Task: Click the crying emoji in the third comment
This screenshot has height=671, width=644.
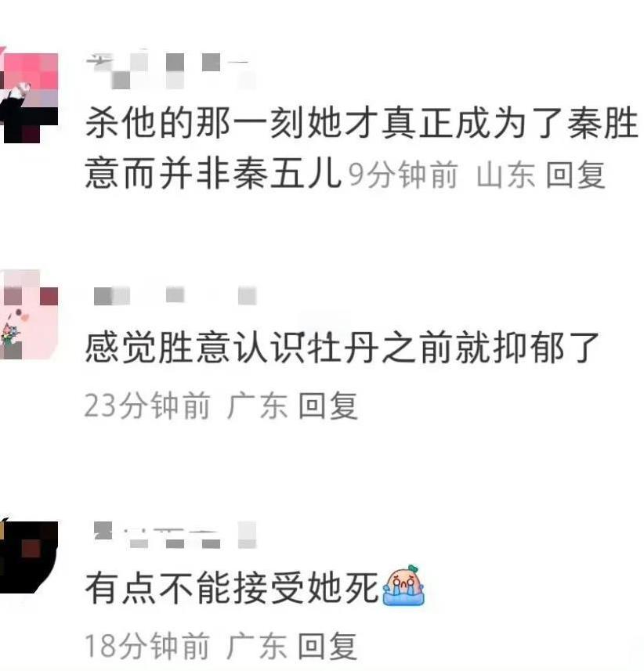Action: [x=403, y=586]
